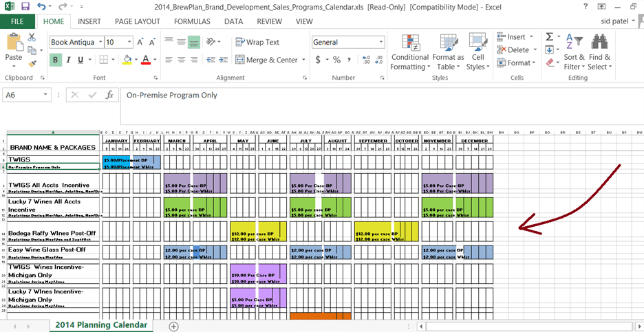Viewport: 644px width, 332px height.
Task: Switch to DATA tab
Action: click(233, 22)
